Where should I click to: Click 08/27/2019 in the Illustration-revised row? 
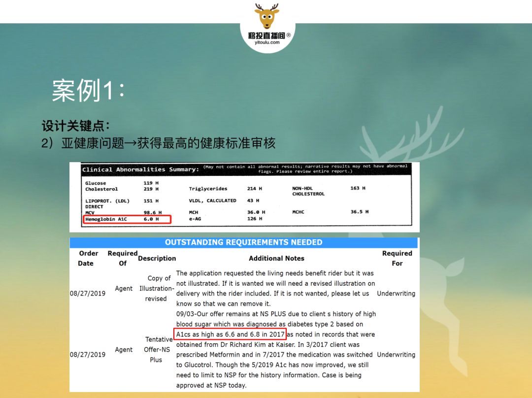88,294
